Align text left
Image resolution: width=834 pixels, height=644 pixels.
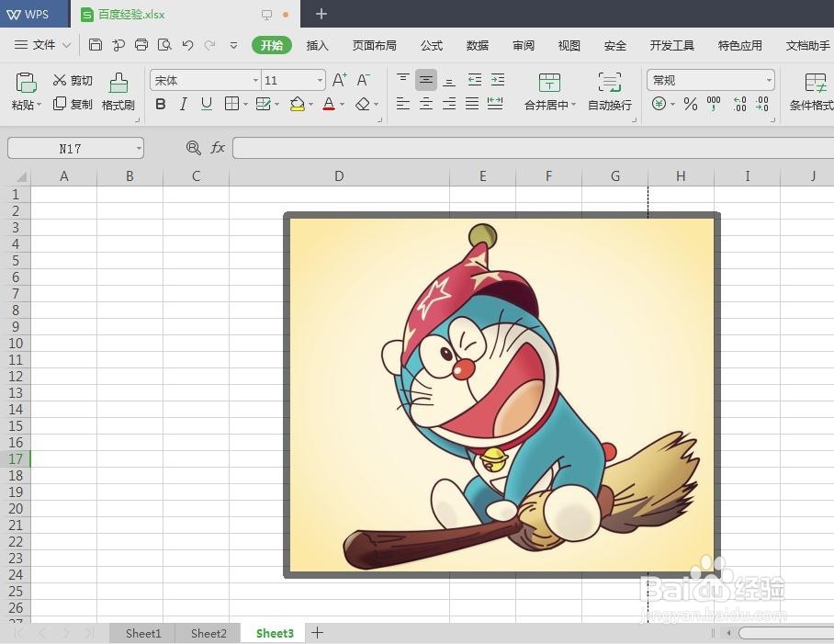point(403,103)
